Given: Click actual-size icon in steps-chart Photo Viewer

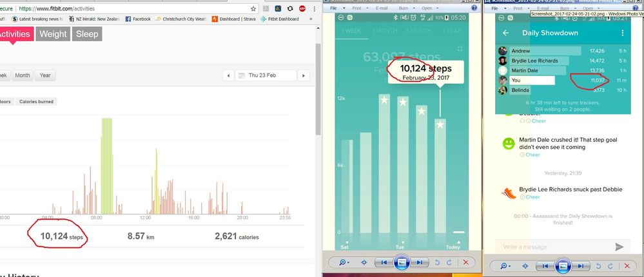Looking at the screenshot, I should tap(364, 263).
